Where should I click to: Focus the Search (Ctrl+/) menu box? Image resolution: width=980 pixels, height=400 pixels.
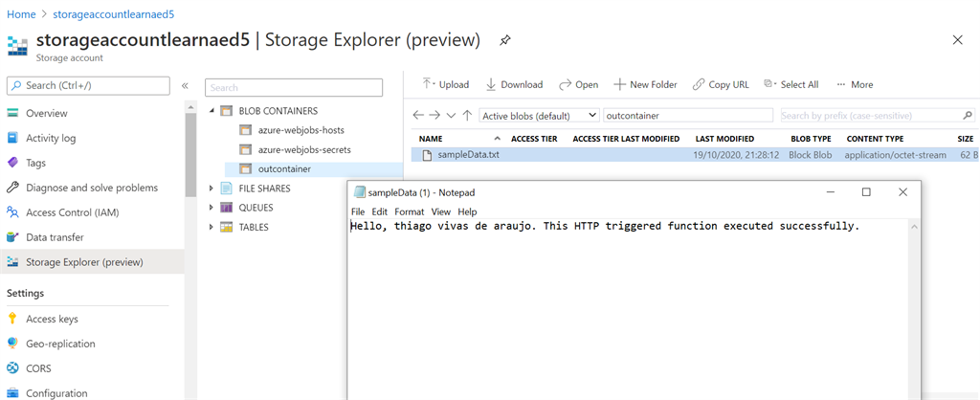click(88, 85)
